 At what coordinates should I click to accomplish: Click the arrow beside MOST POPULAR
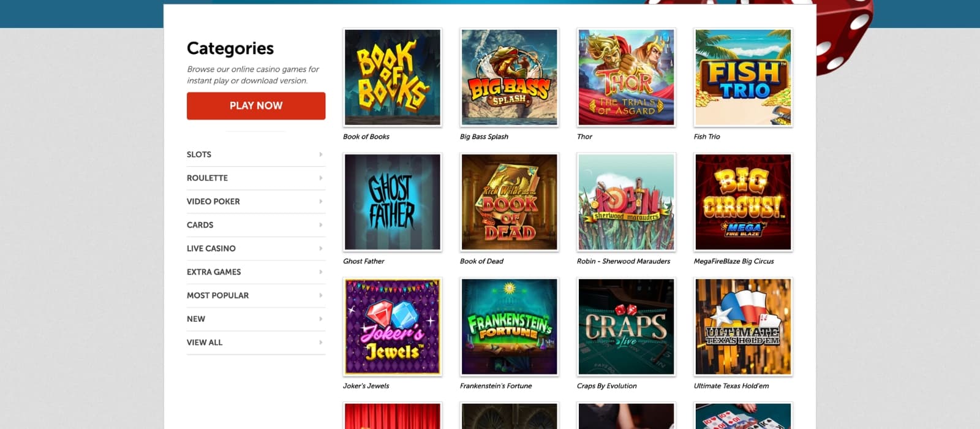coord(321,295)
